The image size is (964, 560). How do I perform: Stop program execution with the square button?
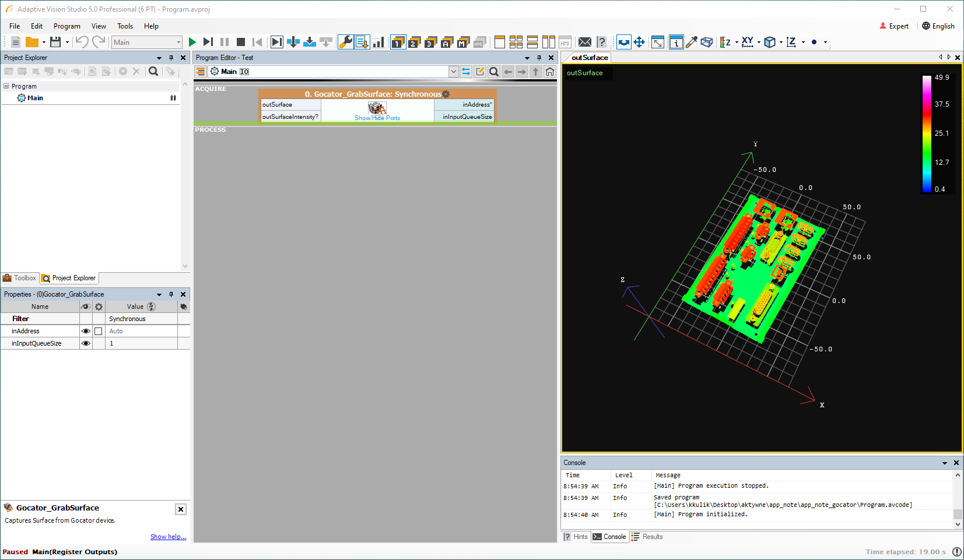[x=240, y=42]
